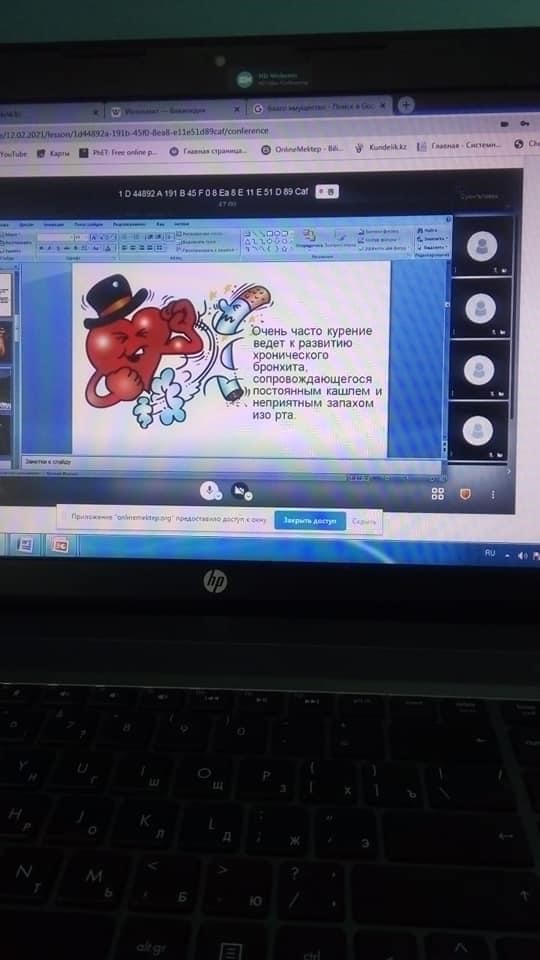The height and width of the screenshot is (960, 540).
Task: Open the OnlineMektep bookmark
Action: click(302, 149)
